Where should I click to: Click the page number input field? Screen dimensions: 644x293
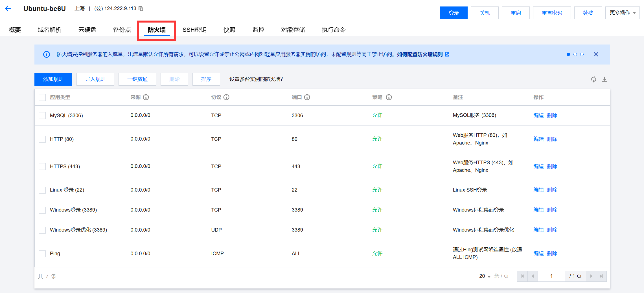(x=551, y=276)
